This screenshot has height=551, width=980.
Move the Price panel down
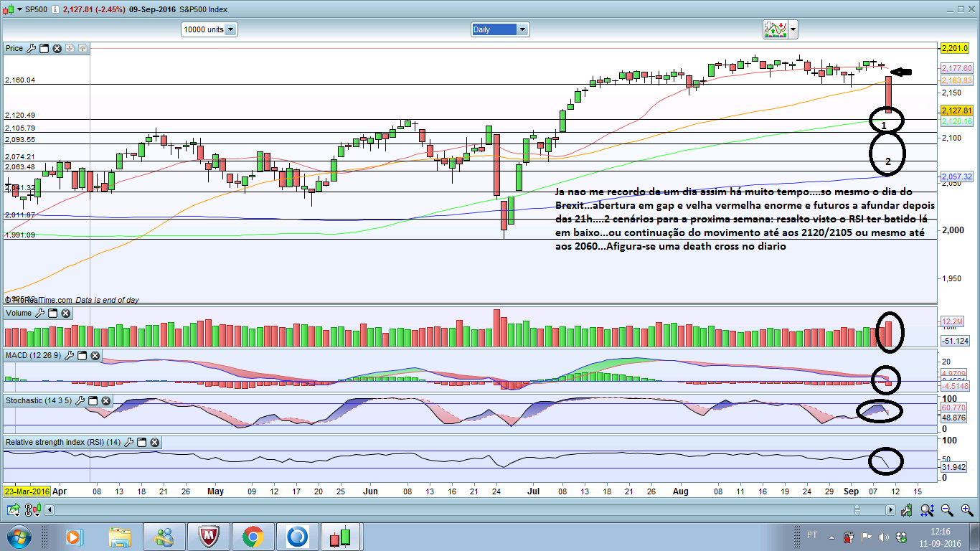pyautogui.click(x=70, y=48)
